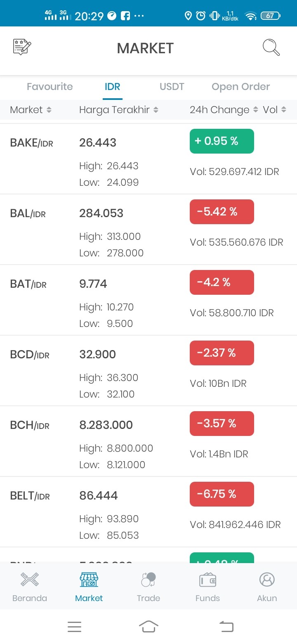Sort by Harga Terakhir column
Screen dimensions: 297x644
[x=119, y=110]
